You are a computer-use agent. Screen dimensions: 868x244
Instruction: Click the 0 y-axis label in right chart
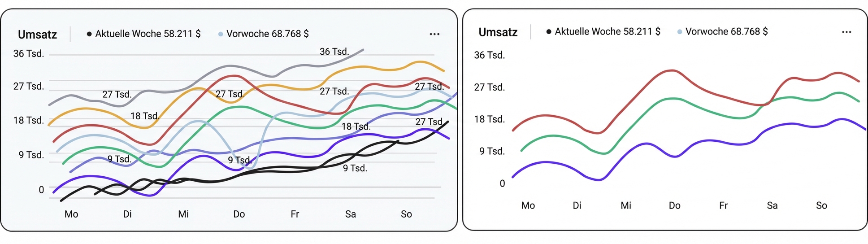502,183
